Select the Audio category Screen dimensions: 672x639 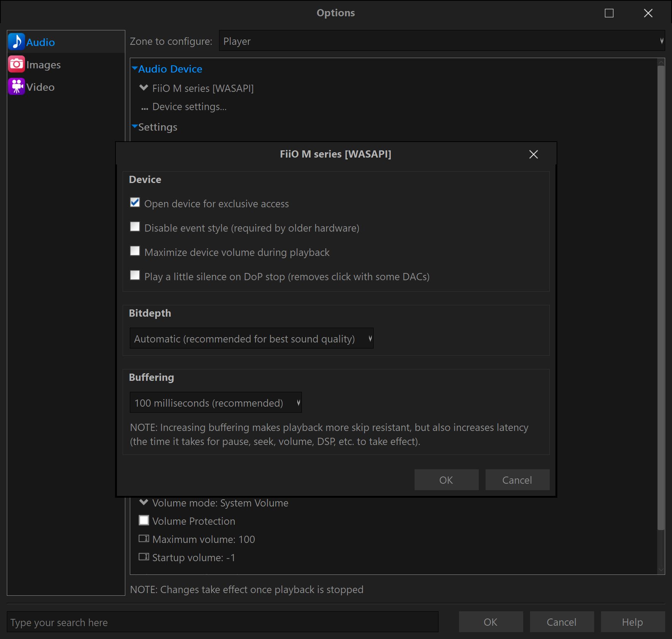pos(66,42)
